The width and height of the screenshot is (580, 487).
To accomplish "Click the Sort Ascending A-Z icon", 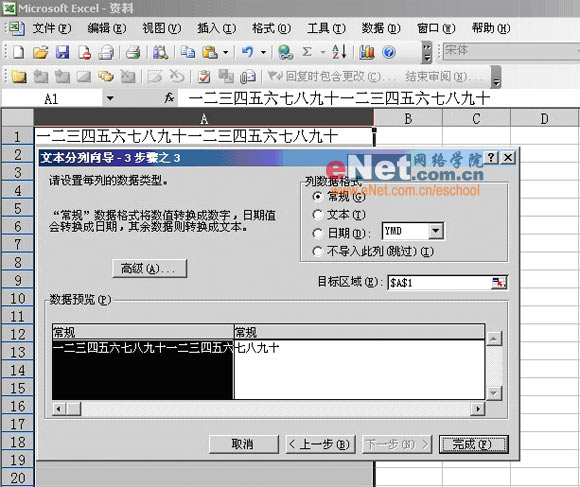I will pos(339,52).
